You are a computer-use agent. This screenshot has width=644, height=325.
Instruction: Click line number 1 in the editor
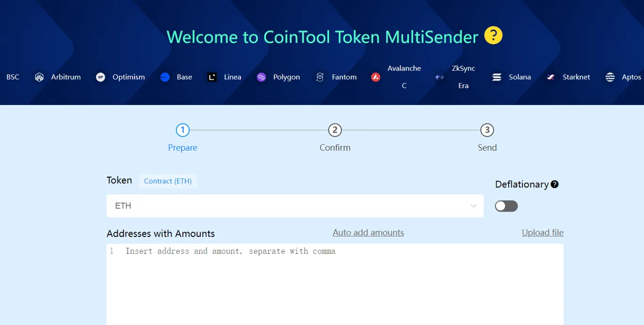(112, 252)
